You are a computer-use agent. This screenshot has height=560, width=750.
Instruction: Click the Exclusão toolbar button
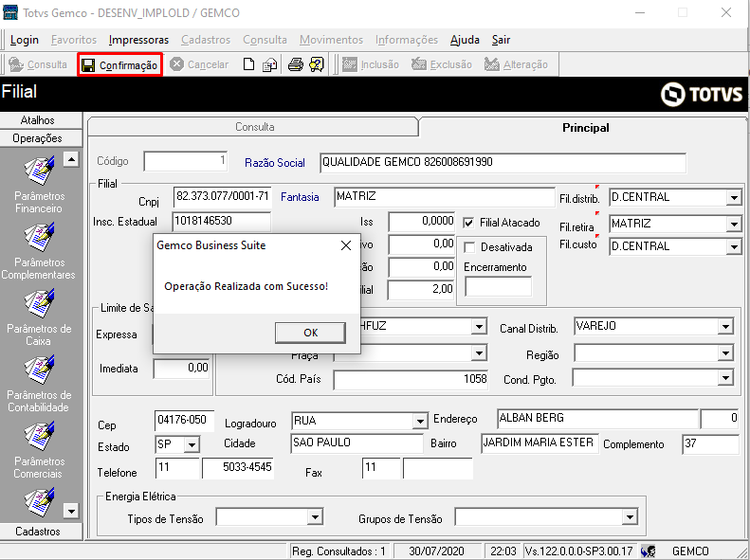[442, 64]
